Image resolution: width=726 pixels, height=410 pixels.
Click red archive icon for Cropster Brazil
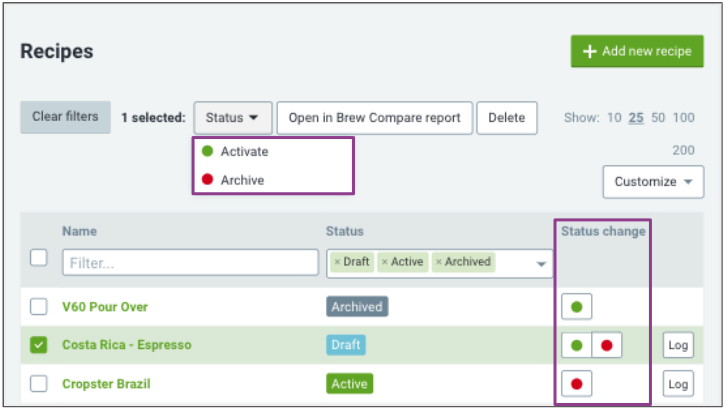576,384
